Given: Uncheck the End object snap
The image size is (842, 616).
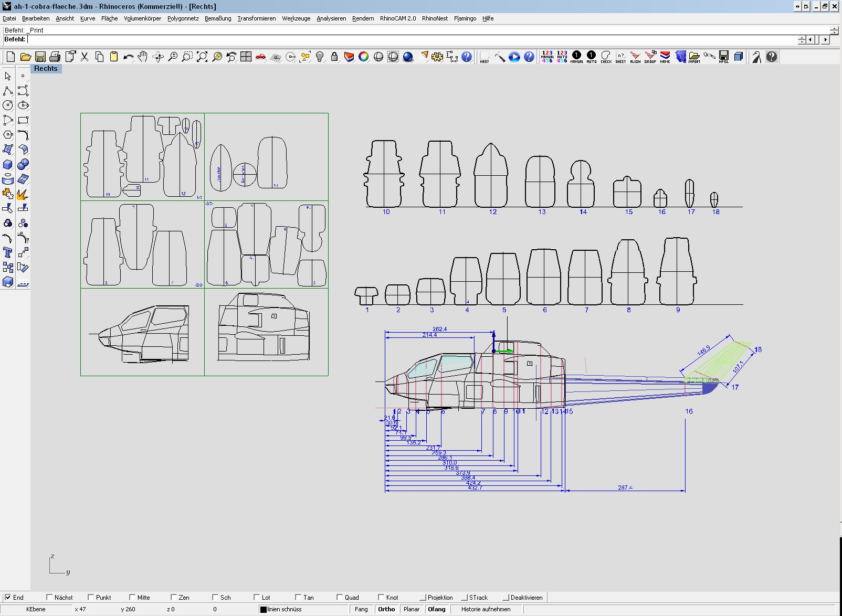Looking at the screenshot, I should coord(8,597).
